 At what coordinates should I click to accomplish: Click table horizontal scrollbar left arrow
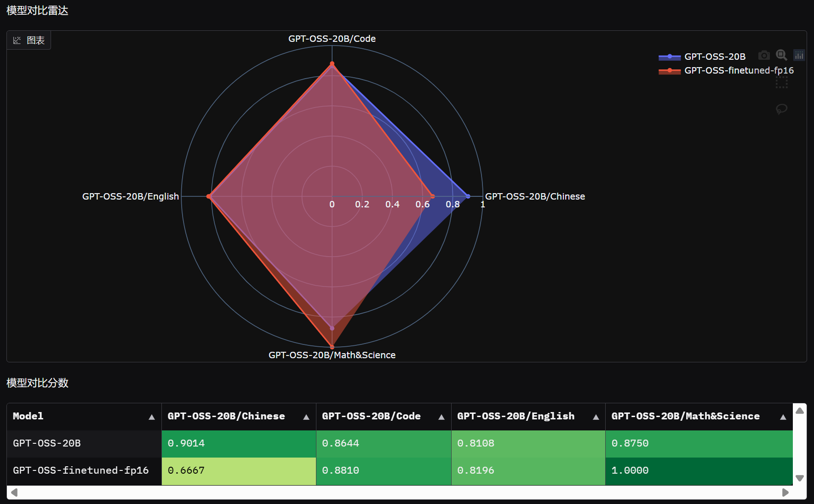pos(14,493)
